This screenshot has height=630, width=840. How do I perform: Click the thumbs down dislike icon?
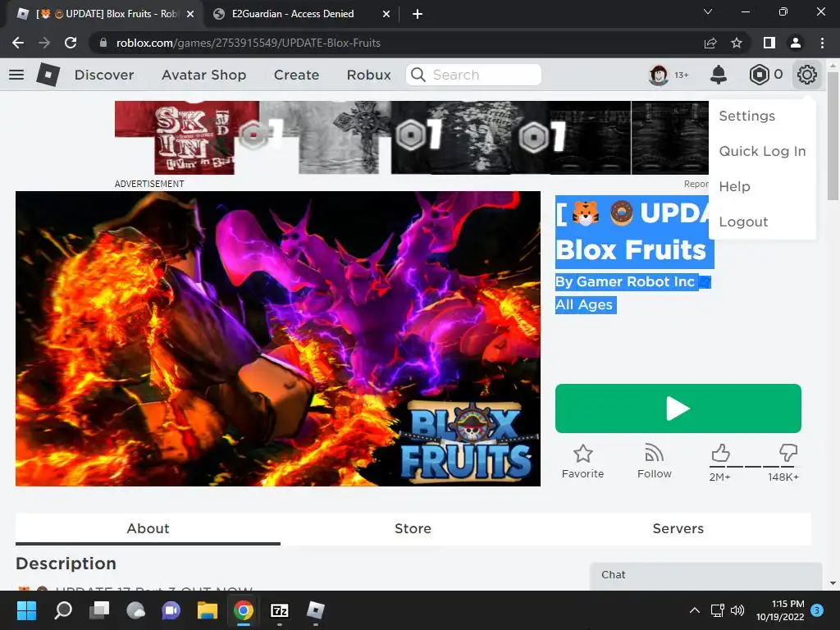(x=788, y=453)
